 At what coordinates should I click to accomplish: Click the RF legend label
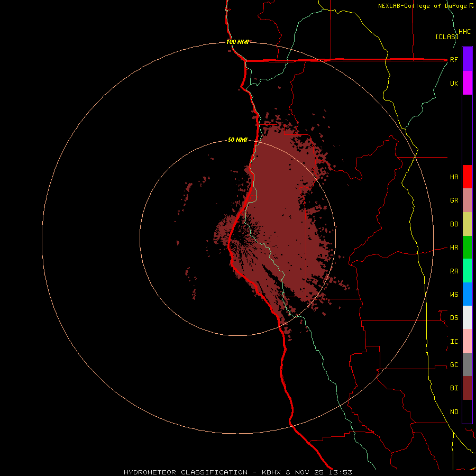click(x=454, y=59)
